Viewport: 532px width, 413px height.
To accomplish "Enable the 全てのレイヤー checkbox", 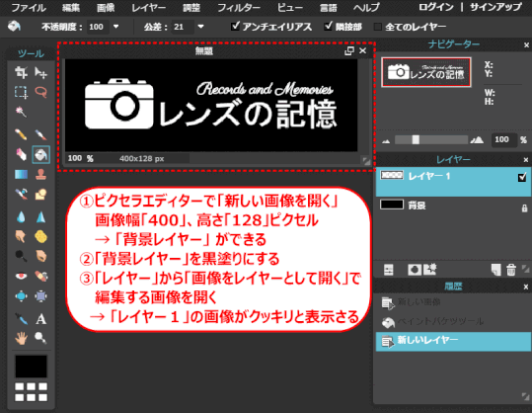I will [x=377, y=27].
